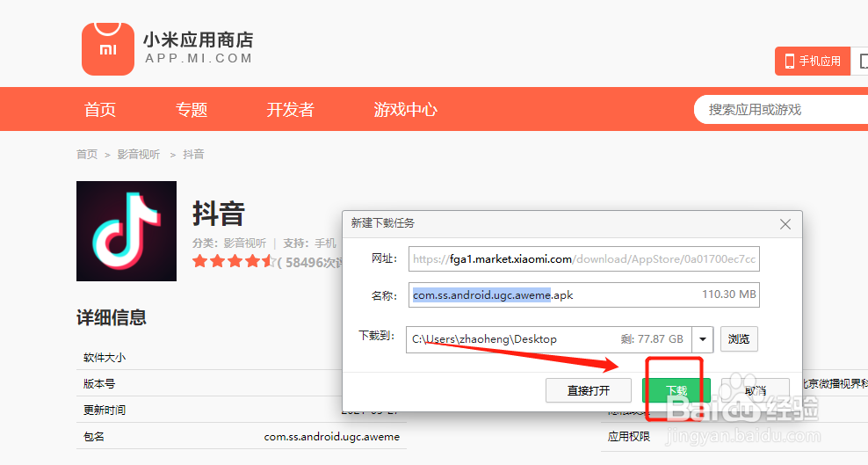The image size is (868, 465).
Task: Click the 抖音 app icon thumbnail
Action: (x=127, y=231)
